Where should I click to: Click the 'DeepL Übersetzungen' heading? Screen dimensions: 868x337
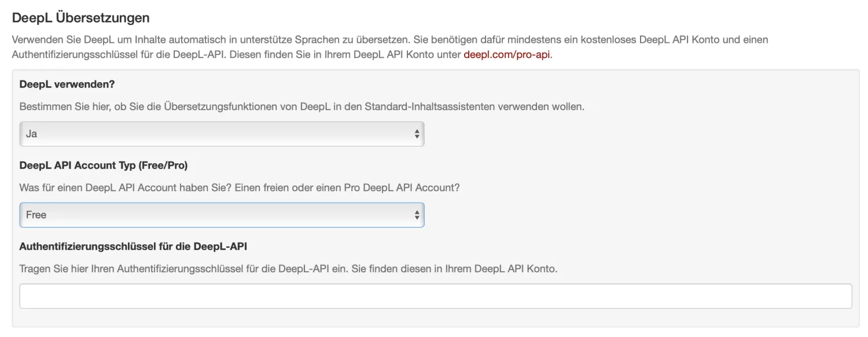point(80,18)
